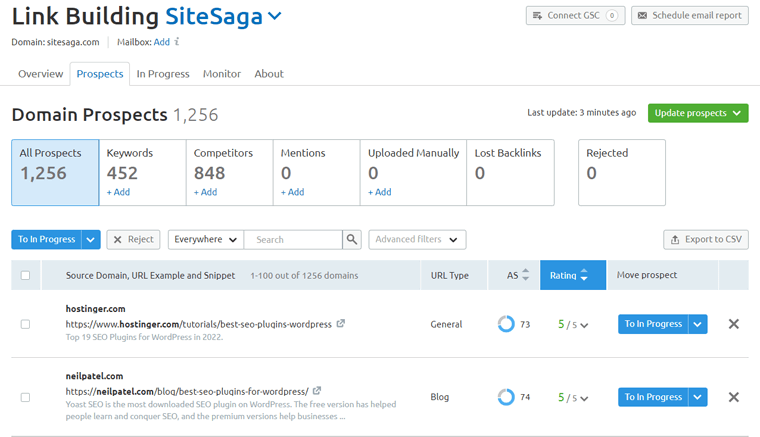Click the URL Type column header
This screenshot has height=437, width=760.
(450, 275)
